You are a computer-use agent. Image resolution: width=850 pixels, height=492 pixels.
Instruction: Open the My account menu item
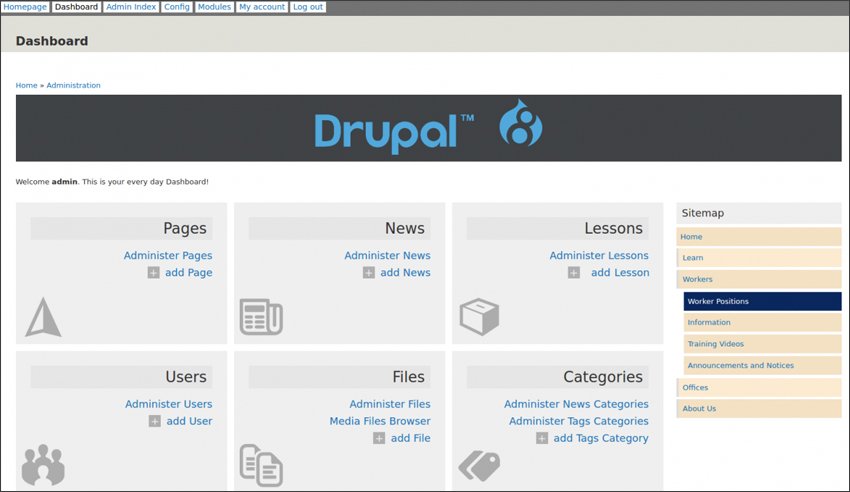click(262, 7)
